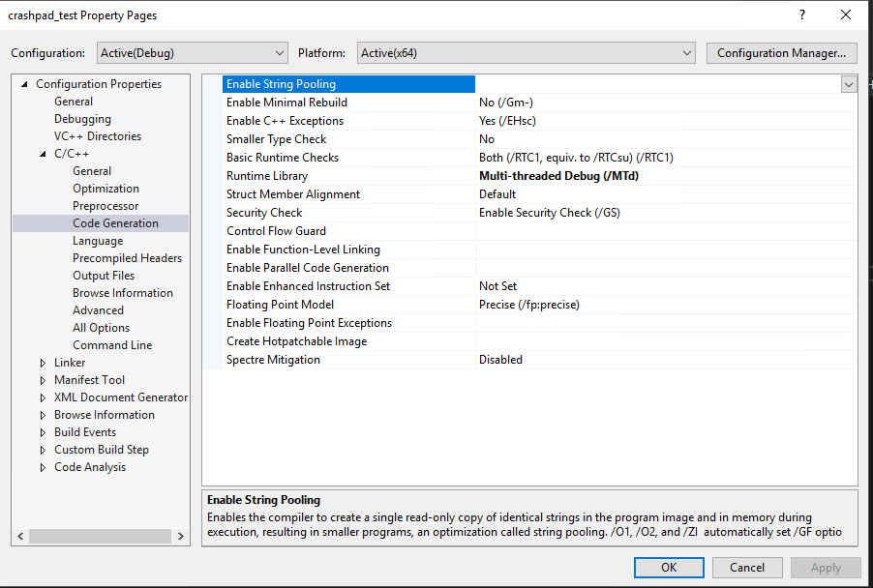Click the Configuration Manager button
This screenshot has width=873, height=588.
(x=782, y=53)
